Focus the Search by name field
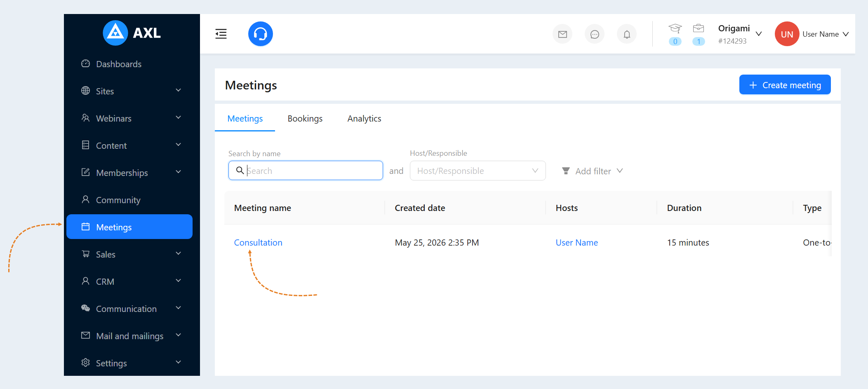Image resolution: width=868 pixels, height=389 pixels. (x=306, y=171)
